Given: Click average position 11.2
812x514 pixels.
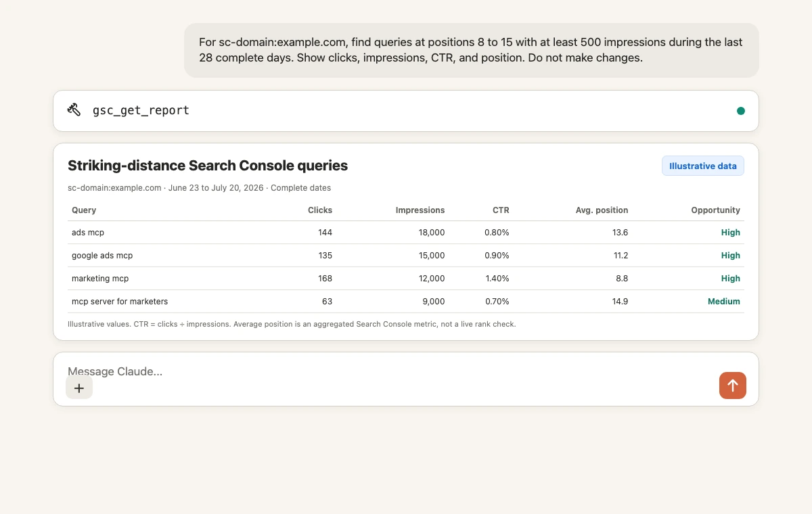Looking at the screenshot, I should tap(621, 256).
